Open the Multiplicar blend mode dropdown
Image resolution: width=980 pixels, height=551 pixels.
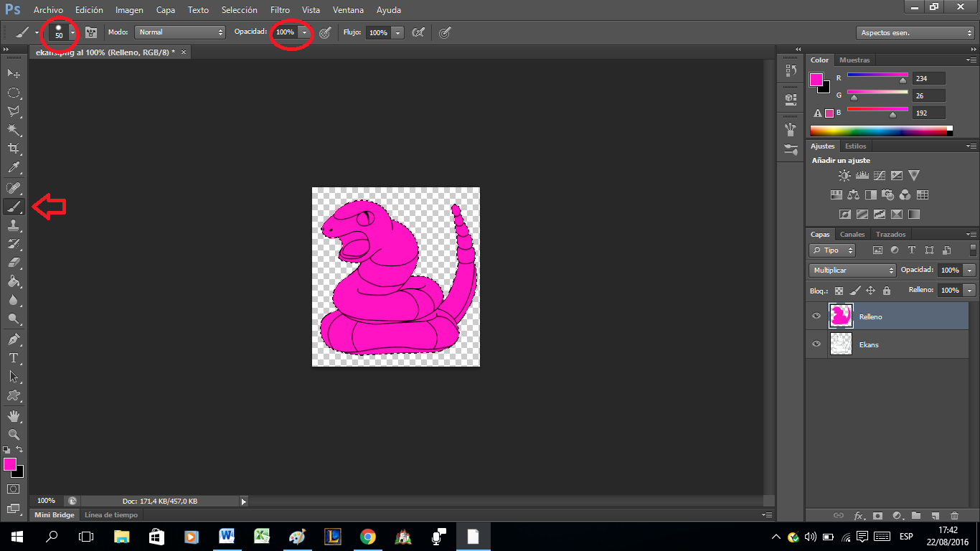(852, 270)
